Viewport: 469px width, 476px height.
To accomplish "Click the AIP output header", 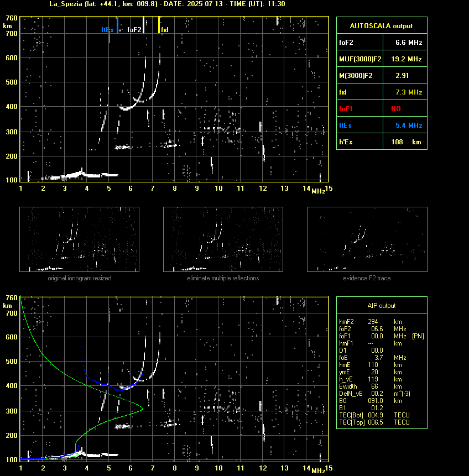I will (x=382, y=306).
